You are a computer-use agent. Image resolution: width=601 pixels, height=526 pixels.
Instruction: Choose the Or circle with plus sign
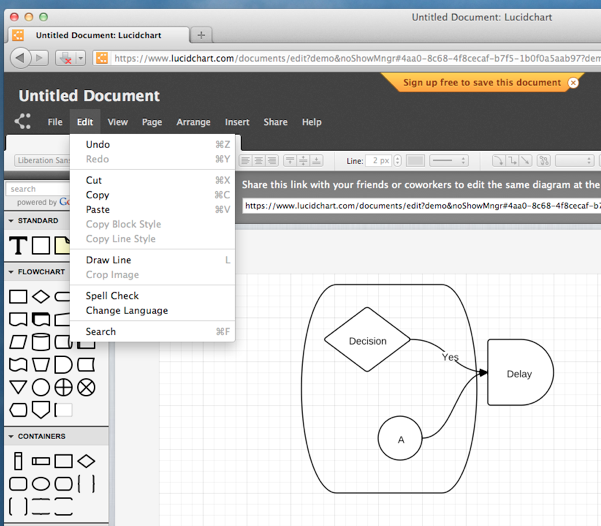63,387
